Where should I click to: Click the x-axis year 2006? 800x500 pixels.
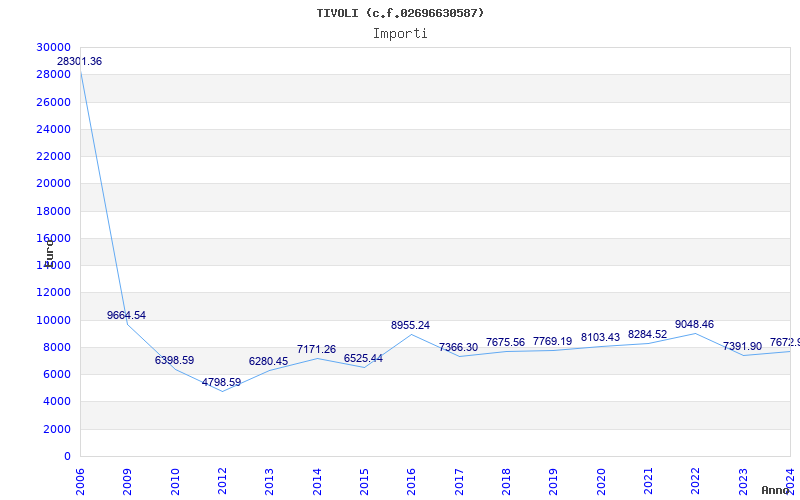pos(80,481)
